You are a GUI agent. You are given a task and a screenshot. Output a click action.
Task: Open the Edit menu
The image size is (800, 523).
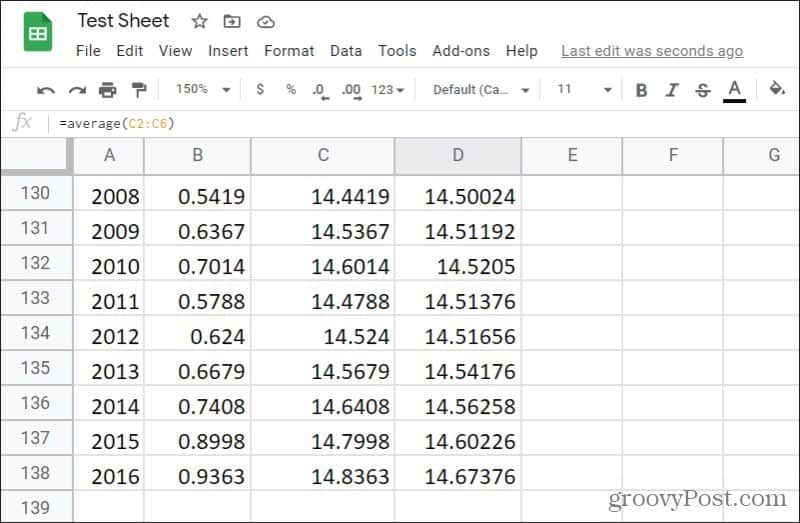pyautogui.click(x=130, y=51)
